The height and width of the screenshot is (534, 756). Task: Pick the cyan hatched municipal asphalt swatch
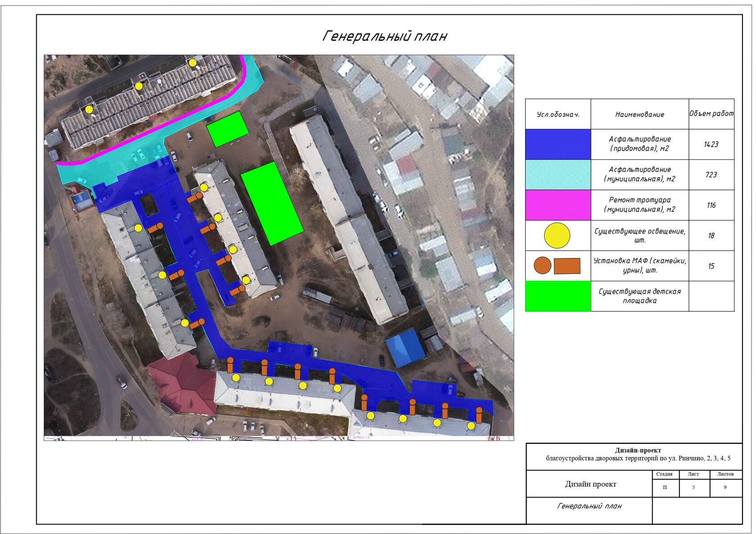[558, 175]
